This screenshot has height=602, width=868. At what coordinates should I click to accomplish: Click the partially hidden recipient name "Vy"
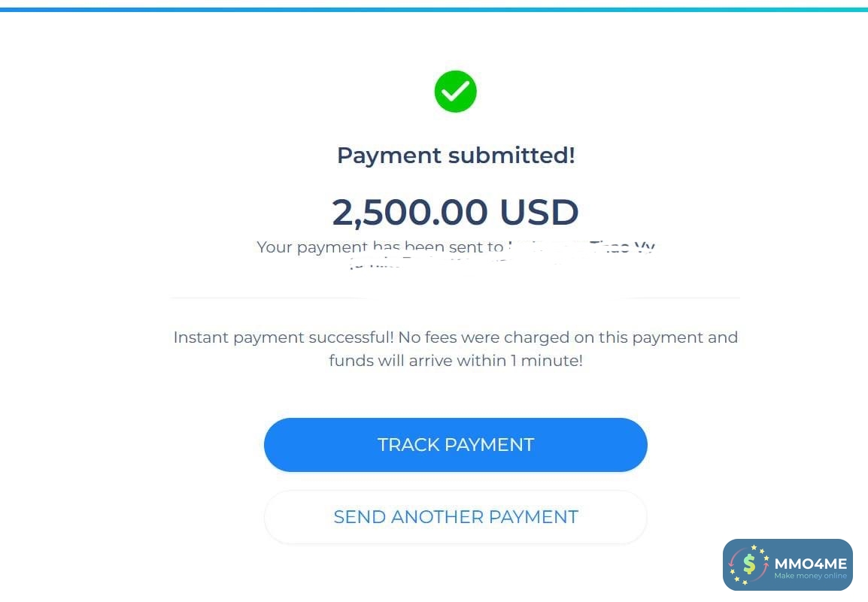click(645, 247)
